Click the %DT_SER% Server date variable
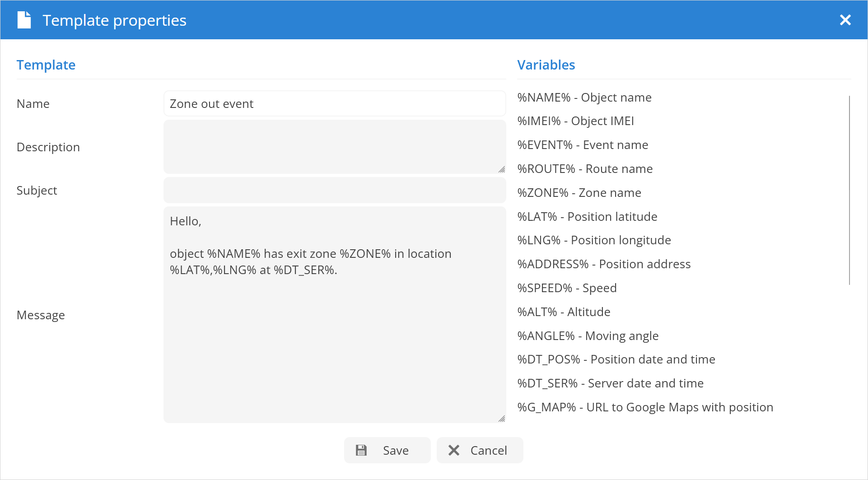The height and width of the screenshot is (480, 868). tap(610, 383)
